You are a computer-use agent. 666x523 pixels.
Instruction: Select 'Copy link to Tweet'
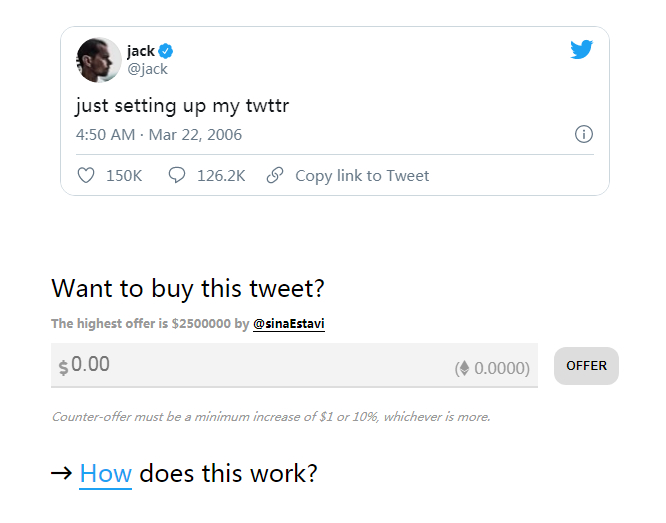pyautogui.click(x=362, y=176)
